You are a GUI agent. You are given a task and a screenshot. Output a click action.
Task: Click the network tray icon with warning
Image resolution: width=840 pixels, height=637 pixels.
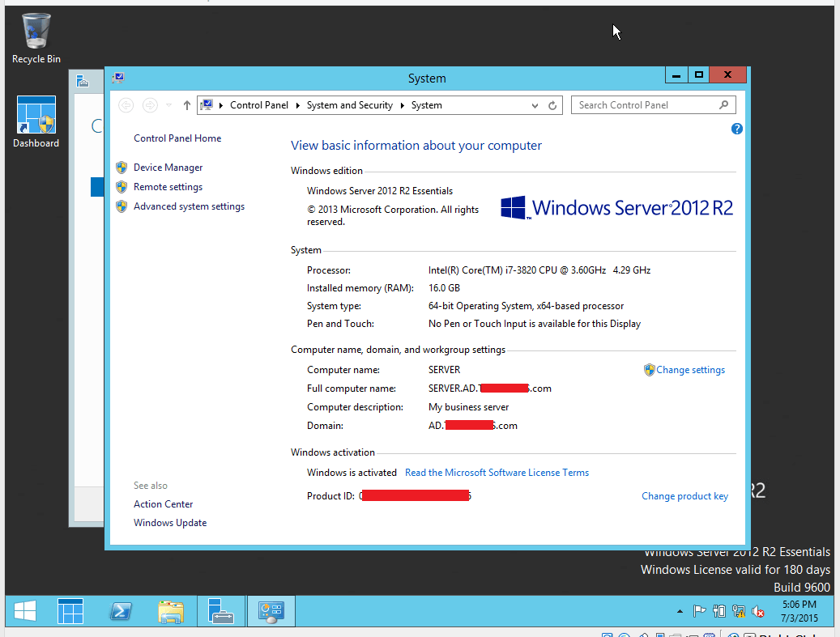coord(739,611)
